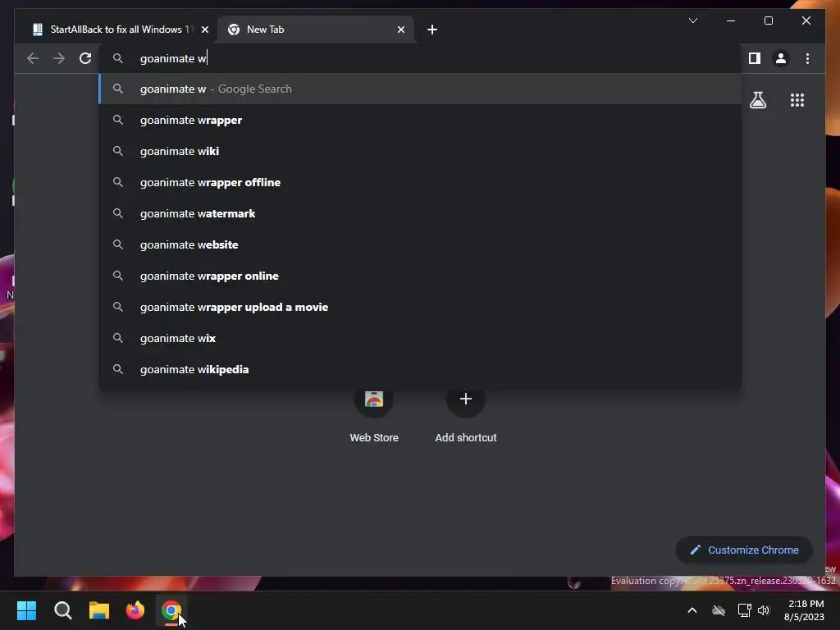
Task: Open the clock showing 2:18 PM
Action: coord(804,610)
